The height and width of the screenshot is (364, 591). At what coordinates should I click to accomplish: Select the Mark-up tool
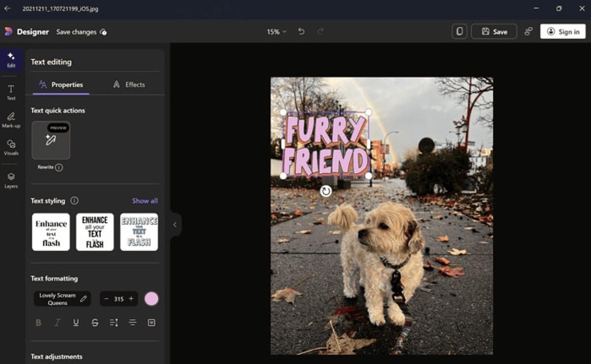pos(11,120)
